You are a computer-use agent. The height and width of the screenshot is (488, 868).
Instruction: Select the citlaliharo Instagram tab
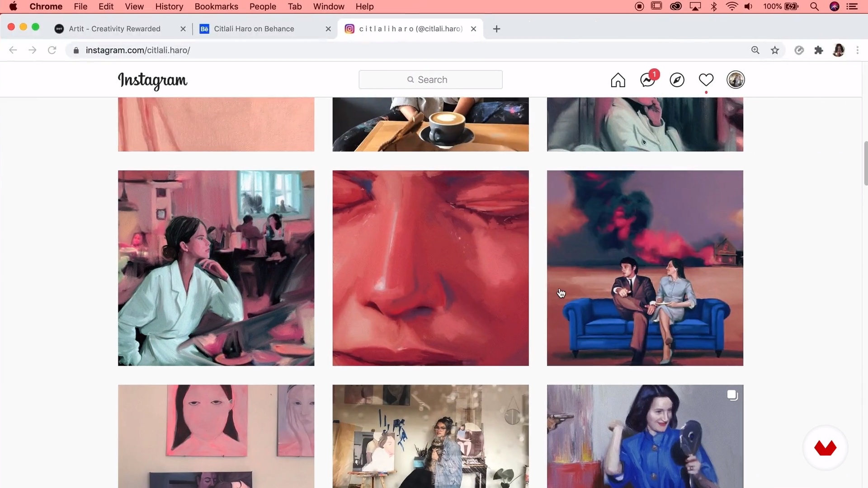(x=410, y=29)
